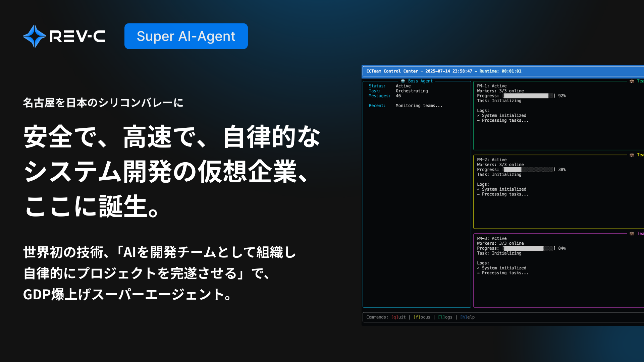The height and width of the screenshot is (362, 644).
Task: Click the briefcase icon of the PM-2 team panel
Action: coord(632,155)
